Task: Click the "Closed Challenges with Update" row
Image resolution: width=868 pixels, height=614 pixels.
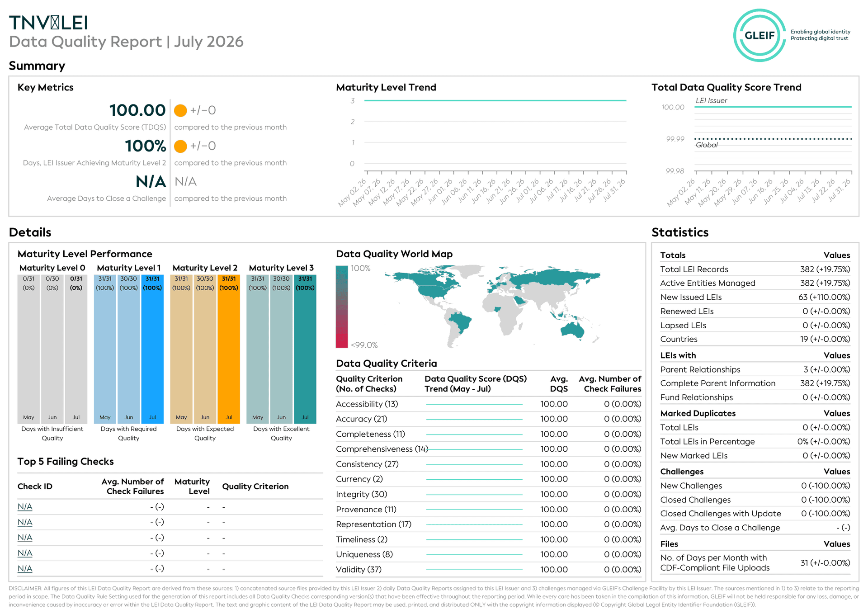Action: pos(755,514)
